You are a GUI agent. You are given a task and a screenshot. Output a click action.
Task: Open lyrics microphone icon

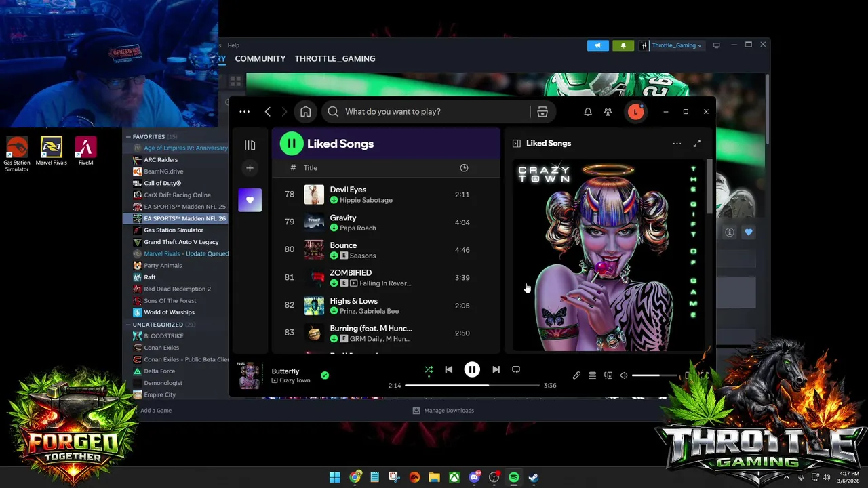(x=576, y=375)
